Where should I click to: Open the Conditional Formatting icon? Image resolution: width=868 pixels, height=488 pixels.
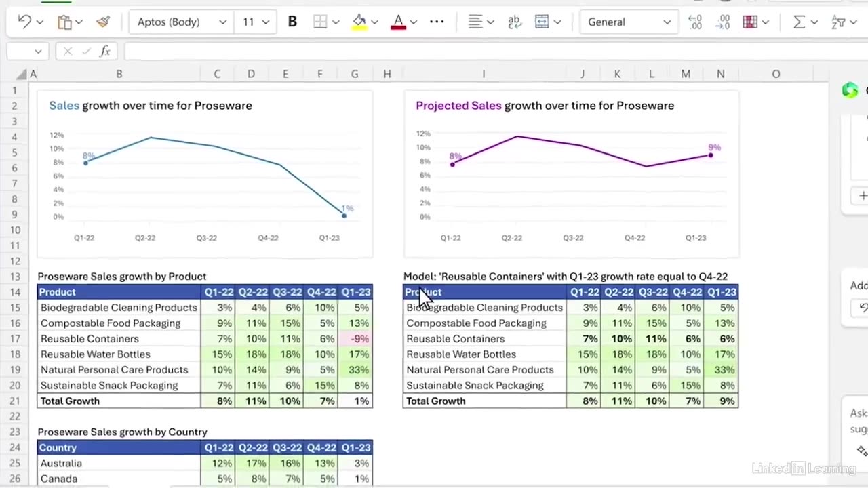pos(750,22)
